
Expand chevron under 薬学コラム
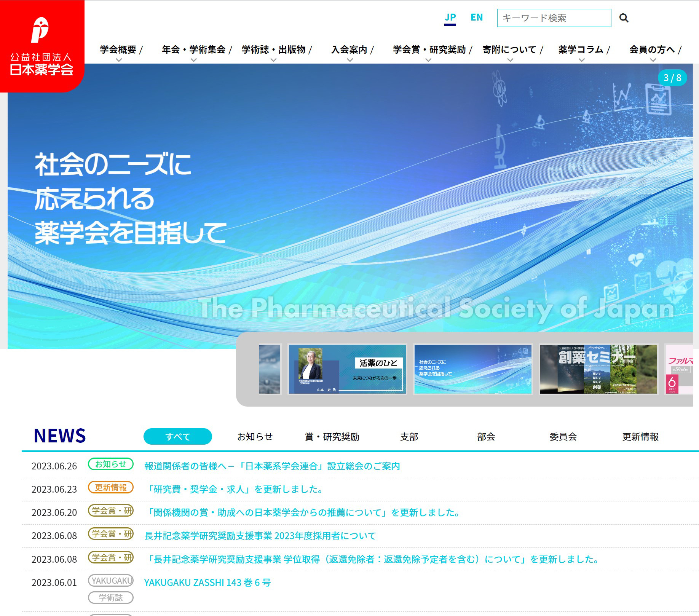coord(582,60)
